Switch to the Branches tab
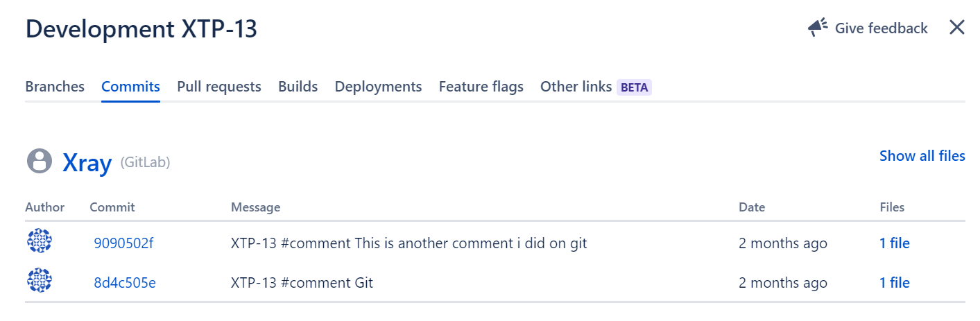 [55, 87]
